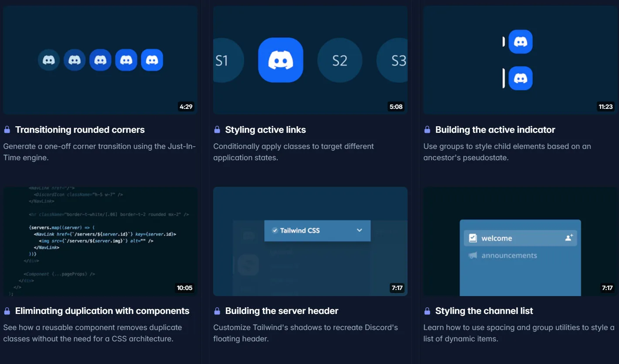Open "Eliminating duplication with components" lesson title
The height and width of the screenshot is (364, 619).
coord(102,311)
